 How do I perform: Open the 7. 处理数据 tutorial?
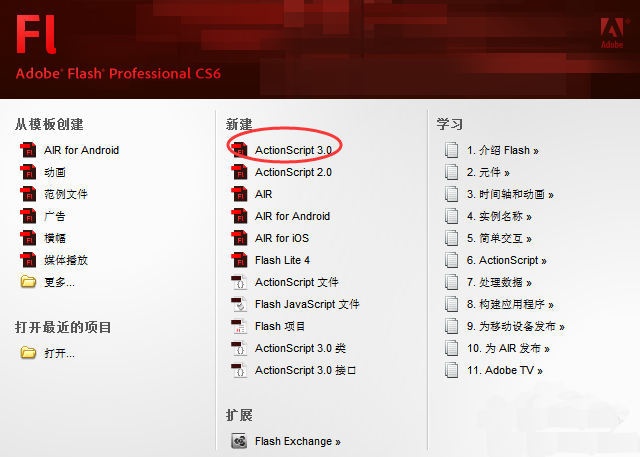click(x=499, y=282)
